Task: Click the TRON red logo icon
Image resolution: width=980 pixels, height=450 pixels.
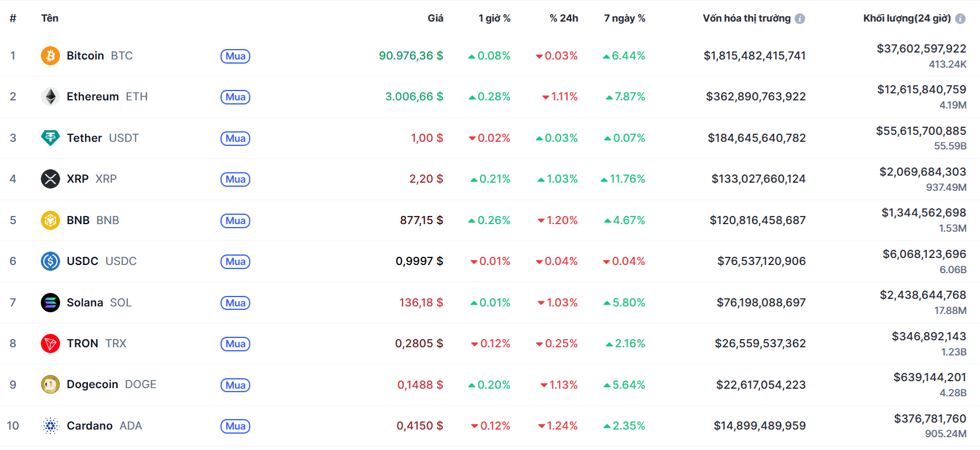Action: pos(50,344)
